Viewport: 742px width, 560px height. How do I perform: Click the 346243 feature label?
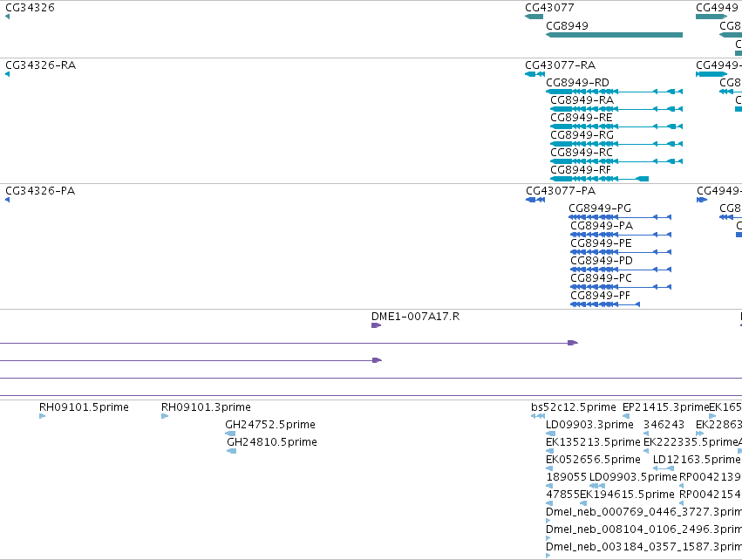pyautogui.click(x=664, y=425)
